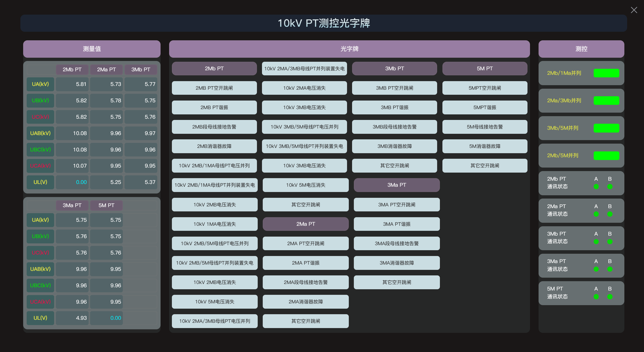Select the 5MPT谐振 alarm tile
Image resolution: width=644 pixels, height=352 pixels.
[x=485, y=107]
